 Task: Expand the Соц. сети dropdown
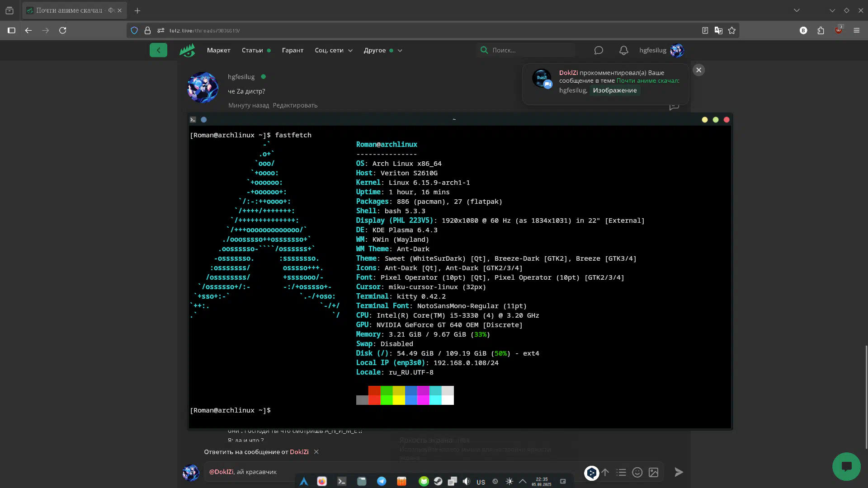(334, 50)
